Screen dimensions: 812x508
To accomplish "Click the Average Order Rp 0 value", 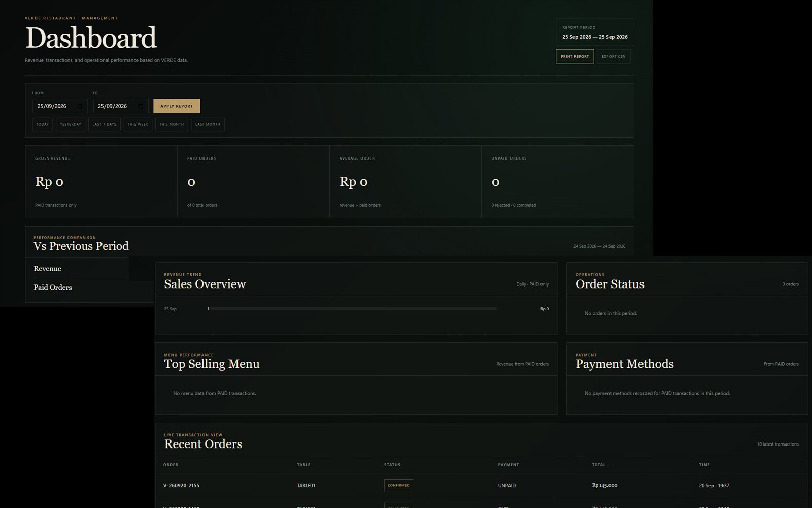I will pos(354,182).
